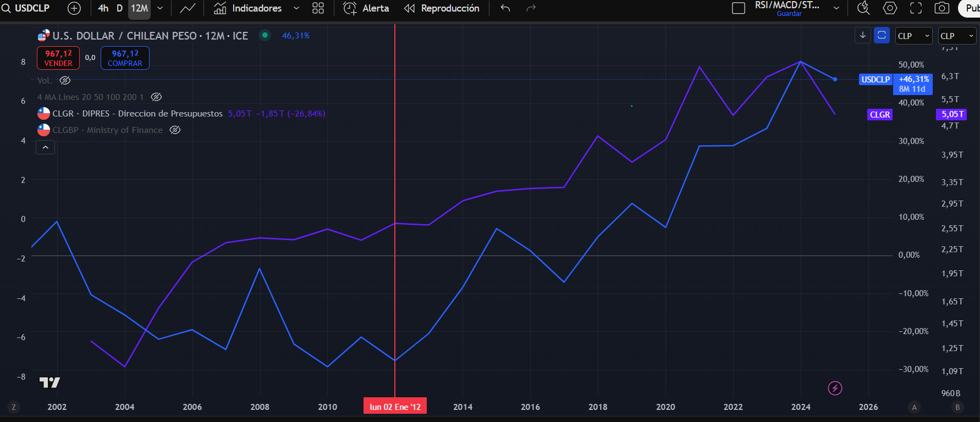Open the layout menu chevron beside RSI/MACD/ST
The image size is (980, 422).
pyautogui.click(x=836, y=8)
